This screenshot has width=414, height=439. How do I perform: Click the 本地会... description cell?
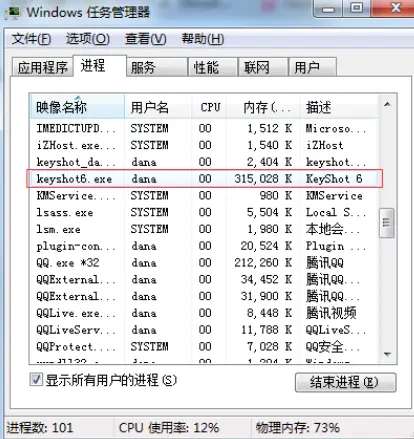(x=333, y=229)
